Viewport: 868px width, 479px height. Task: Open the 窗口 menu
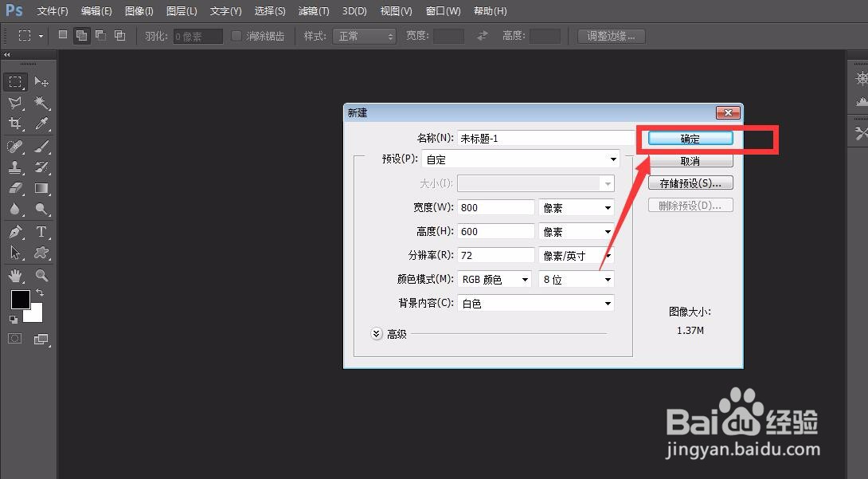444,10
